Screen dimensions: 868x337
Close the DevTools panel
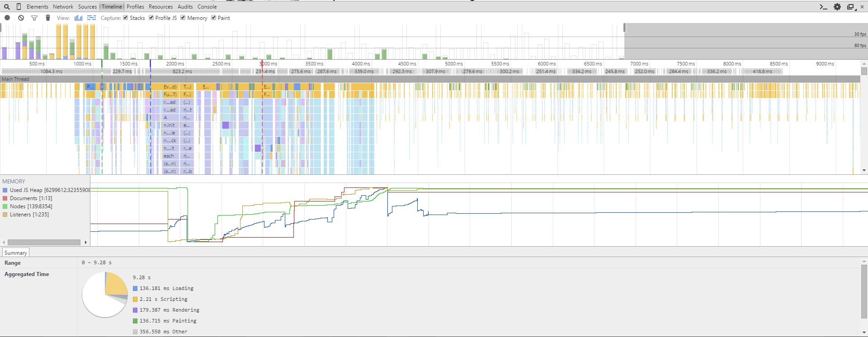tap(862, 7)
